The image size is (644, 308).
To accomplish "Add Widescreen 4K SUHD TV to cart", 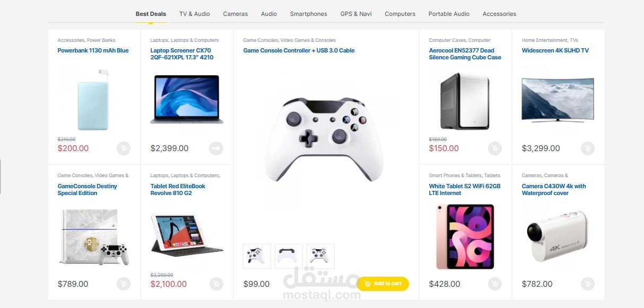I will point(587,148).
